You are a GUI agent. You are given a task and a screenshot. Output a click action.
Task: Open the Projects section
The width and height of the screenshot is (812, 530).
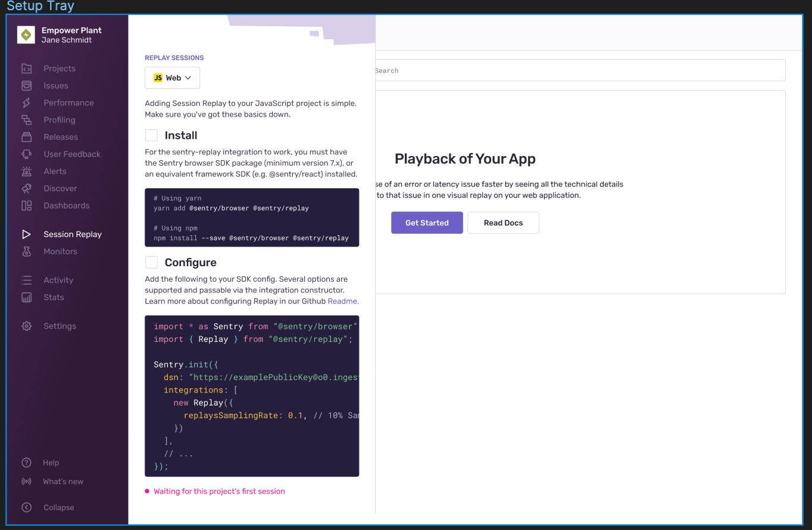pos(60,68)
